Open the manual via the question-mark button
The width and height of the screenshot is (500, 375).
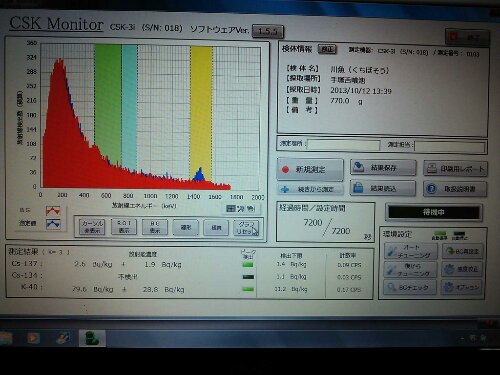click(x=455, y=189)
